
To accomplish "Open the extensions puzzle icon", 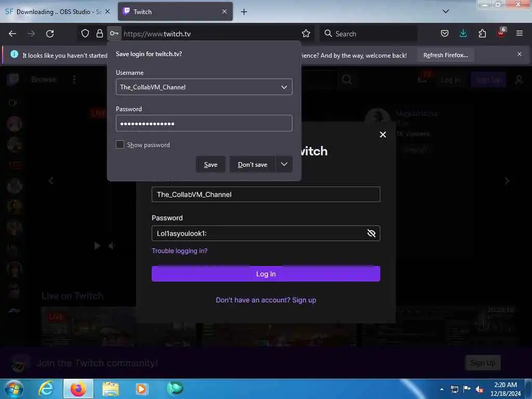I will tap(482, 34).
